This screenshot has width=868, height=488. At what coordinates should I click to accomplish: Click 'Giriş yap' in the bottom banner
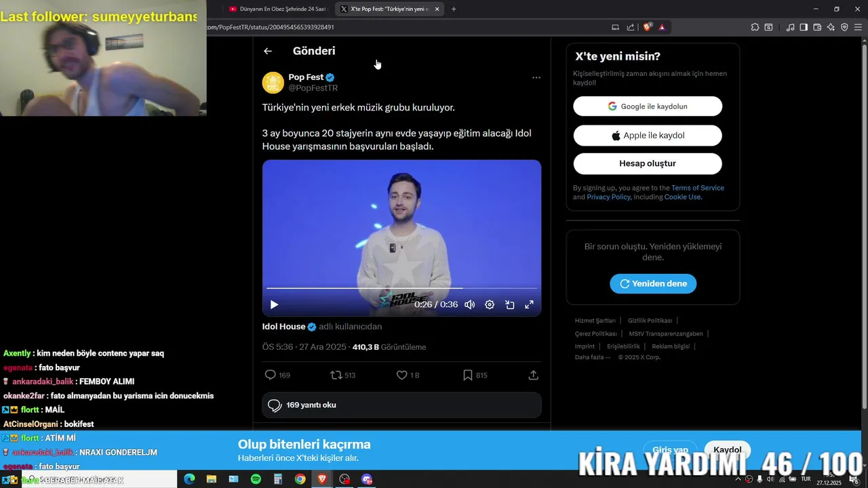(670, 450)
